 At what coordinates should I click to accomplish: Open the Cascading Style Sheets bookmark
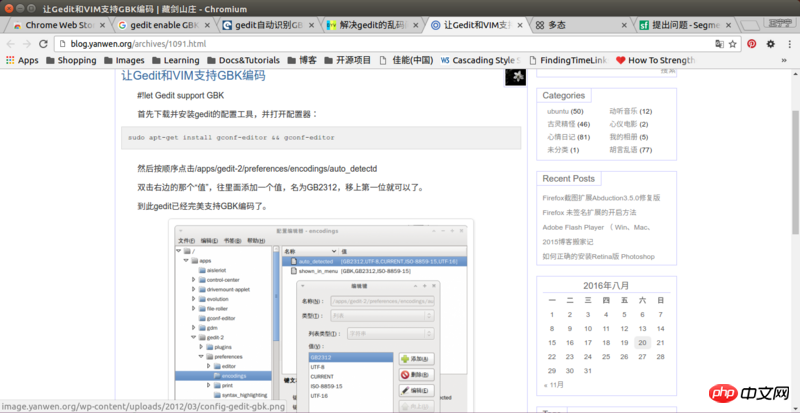tap(481, 60)
